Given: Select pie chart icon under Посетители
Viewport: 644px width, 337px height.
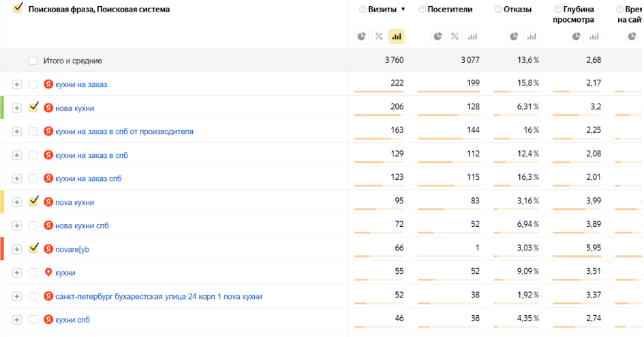Looking at the screenshot, I should tap(438, 36).
